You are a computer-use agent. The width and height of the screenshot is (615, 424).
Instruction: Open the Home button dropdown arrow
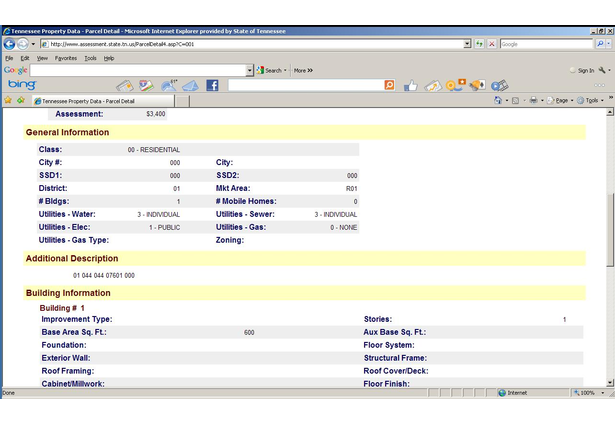(506, 101)
